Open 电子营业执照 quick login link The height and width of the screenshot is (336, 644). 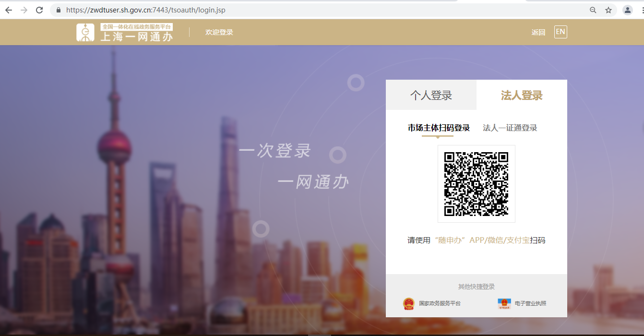pyautogui.click(x=530, y=303)
